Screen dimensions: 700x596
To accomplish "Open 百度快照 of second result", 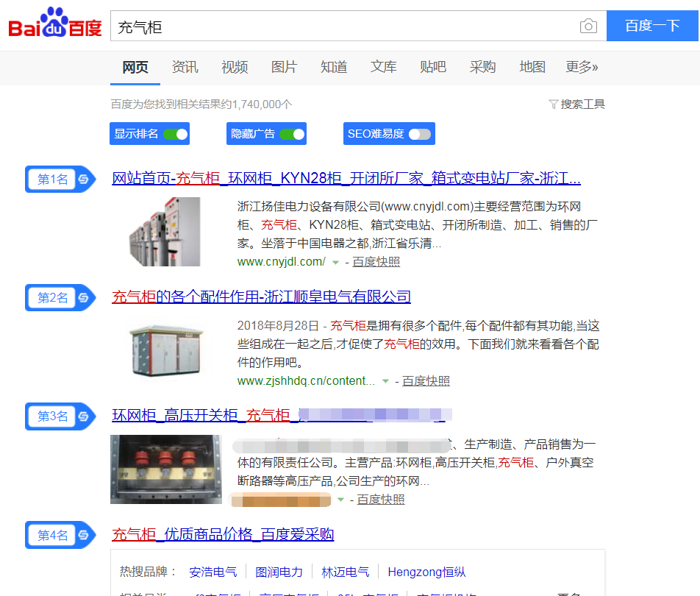I will click(426, 380).
